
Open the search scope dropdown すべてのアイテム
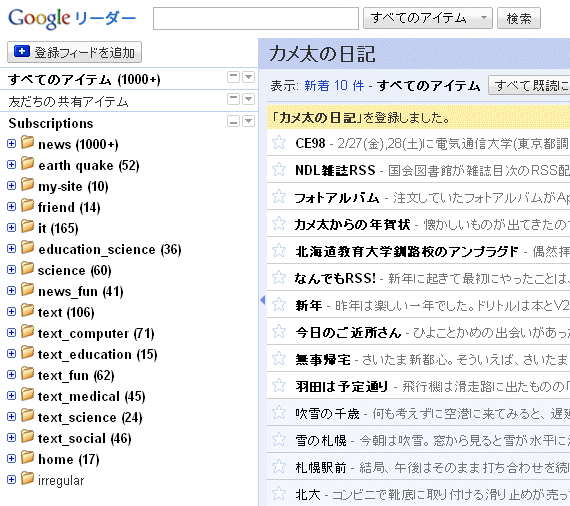(428, 18)
